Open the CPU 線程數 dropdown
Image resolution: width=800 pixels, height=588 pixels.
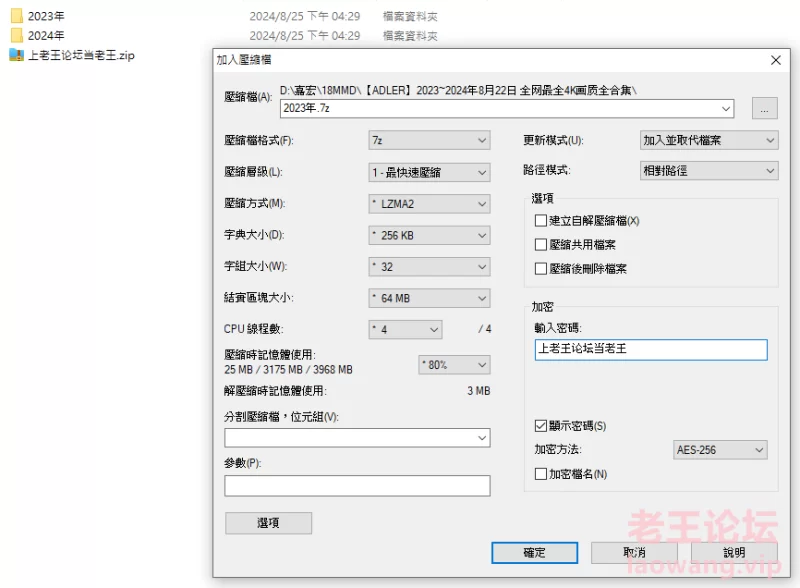click(x=405, y=330)
